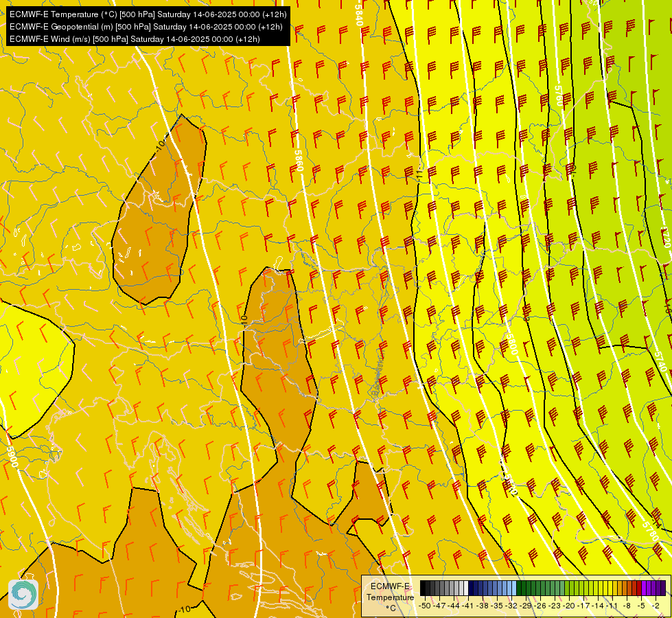Click the -50 value in the legend
The height and width of the screenshot is (618, 672).
pyautogui.click(x=425, y=606)
